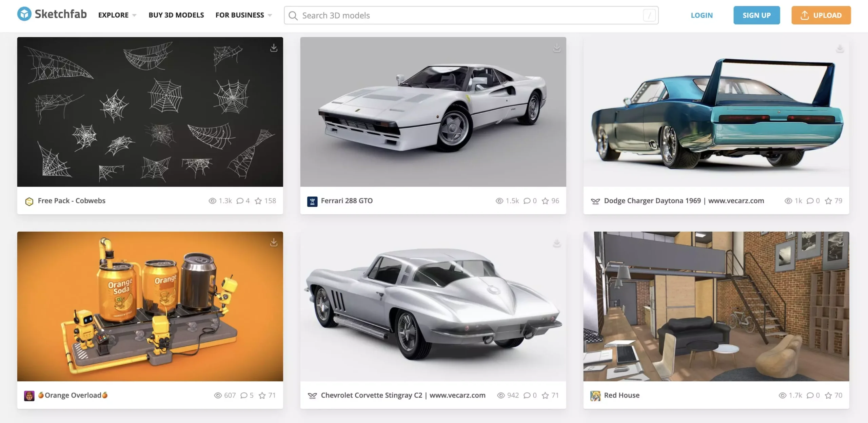The image size is (868, 423).
Task: Click the Red House comments icon
Action: pos(810,396)
